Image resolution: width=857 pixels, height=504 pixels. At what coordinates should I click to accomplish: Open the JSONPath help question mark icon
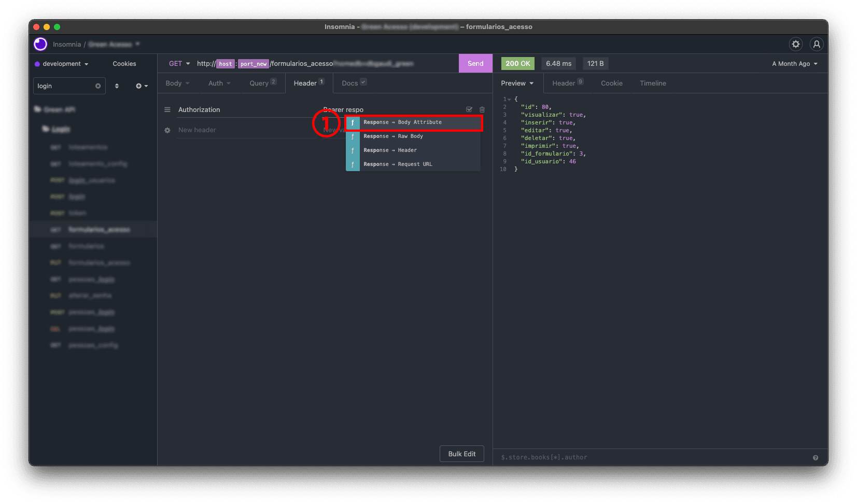tap(815, 457)
